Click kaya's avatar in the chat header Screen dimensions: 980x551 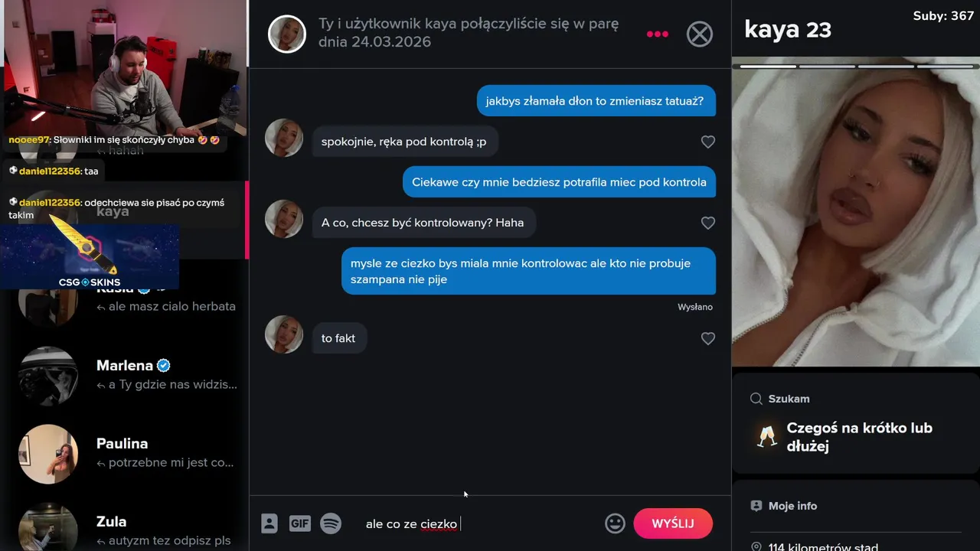coord(287,34)
